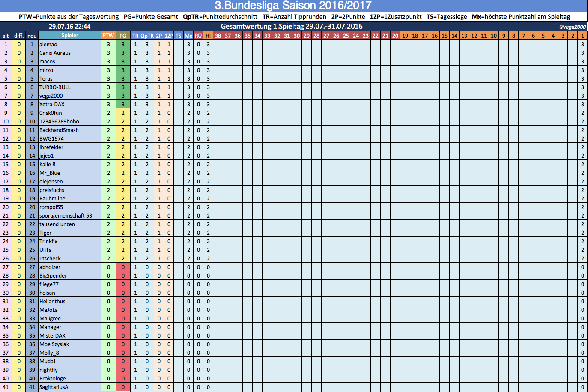Select player name 'abholzer'
This screenshot has width=588, height=392.
(x=50, y=267)
